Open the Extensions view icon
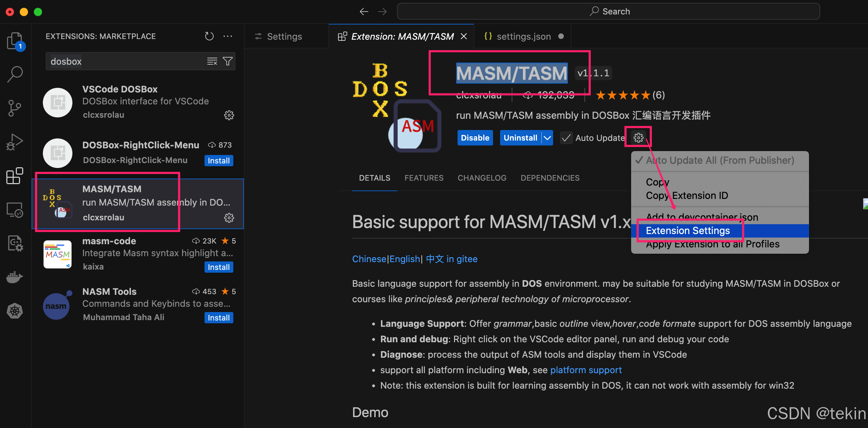 [x=15, y=176]
